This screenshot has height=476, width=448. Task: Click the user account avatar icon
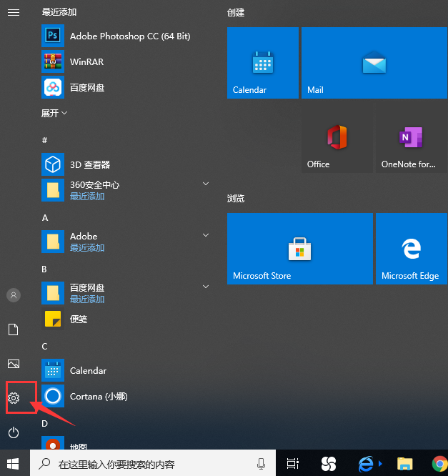coord(14,295)
